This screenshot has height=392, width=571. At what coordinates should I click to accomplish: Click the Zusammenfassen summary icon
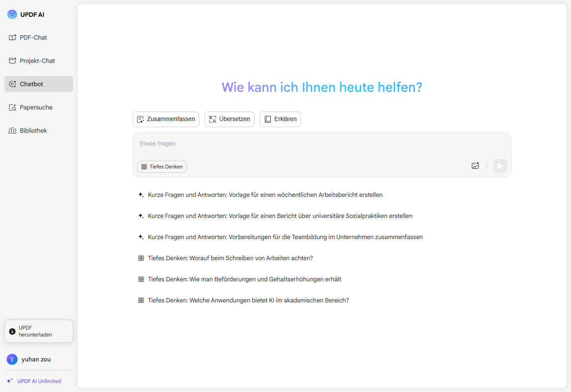(x=141, y=119)
